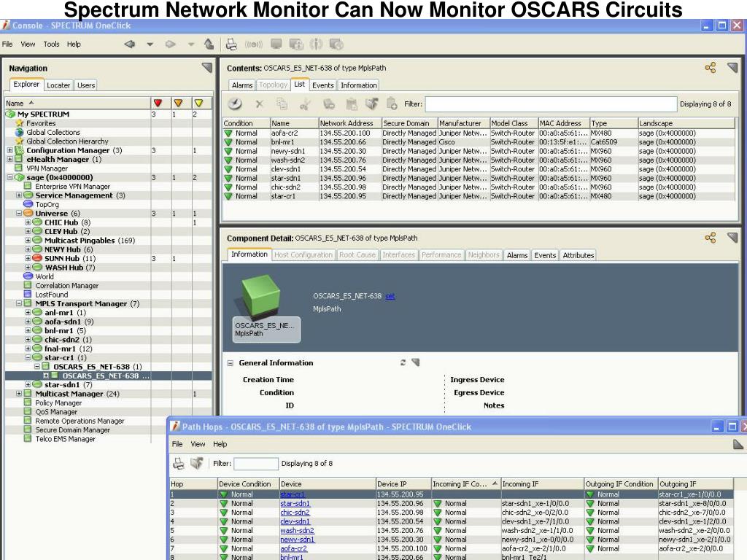Click the clipboard-plus icon beside the Filter label
Viewport: 747px width, 560px height.
click(x=392, y=104)
